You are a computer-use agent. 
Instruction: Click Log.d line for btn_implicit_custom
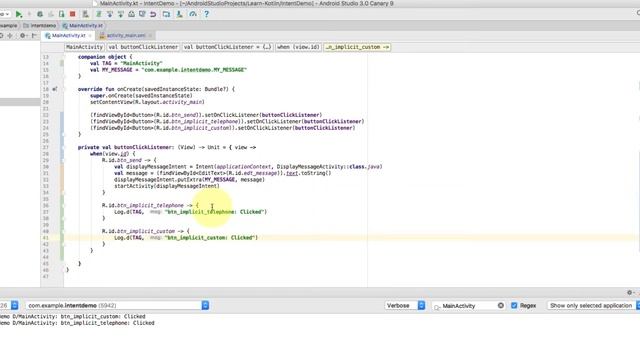pyautogui.click(x=186, y=238)
